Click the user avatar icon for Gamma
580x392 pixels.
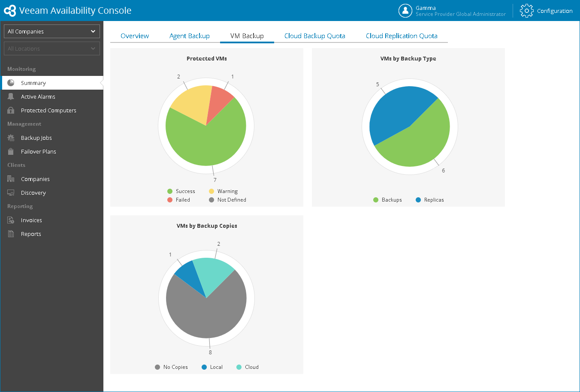tap(405, 11)
